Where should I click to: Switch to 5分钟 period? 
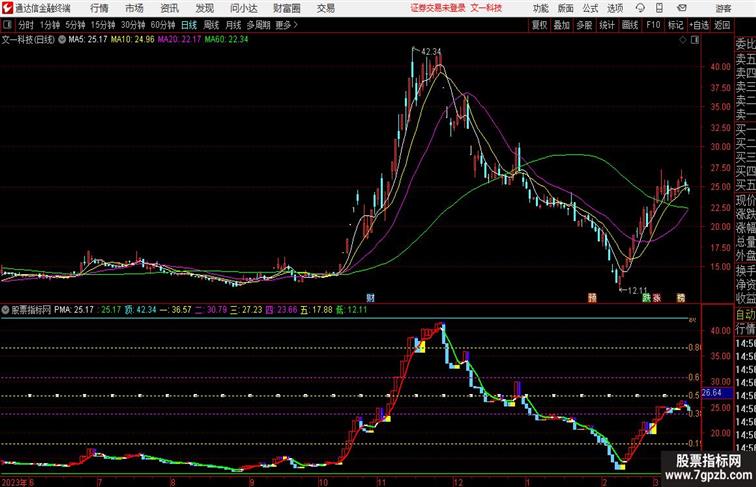tap(75, 25)
